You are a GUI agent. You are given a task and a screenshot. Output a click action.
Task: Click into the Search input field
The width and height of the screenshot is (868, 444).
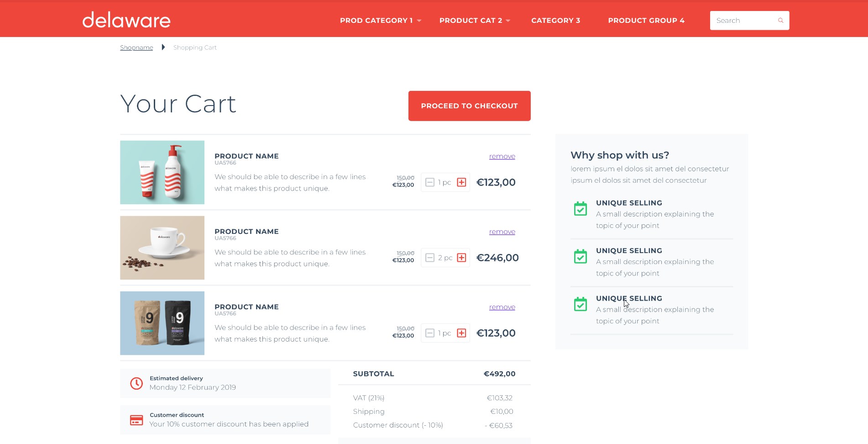click(743, 21)
